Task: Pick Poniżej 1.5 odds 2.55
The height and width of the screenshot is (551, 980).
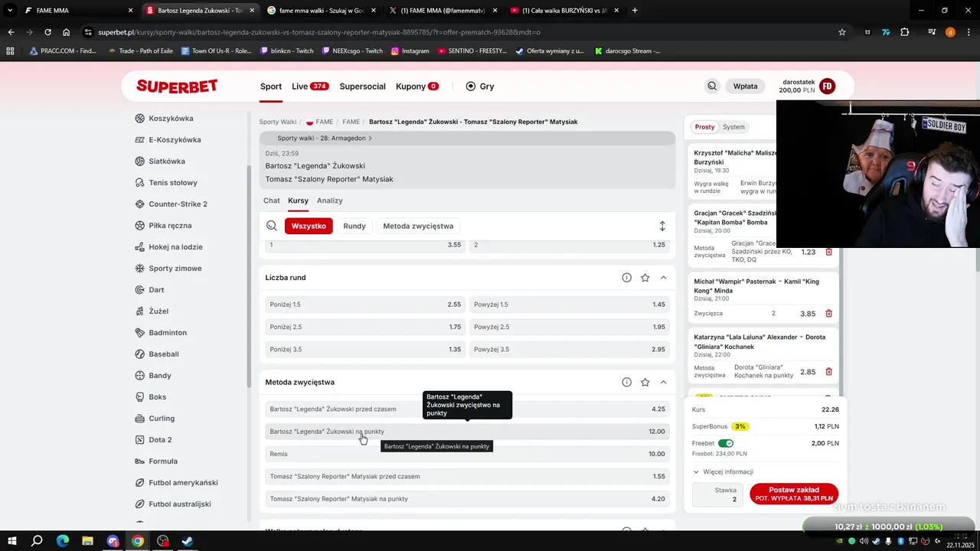Action: pyautogui.click(x=365, y=305)
